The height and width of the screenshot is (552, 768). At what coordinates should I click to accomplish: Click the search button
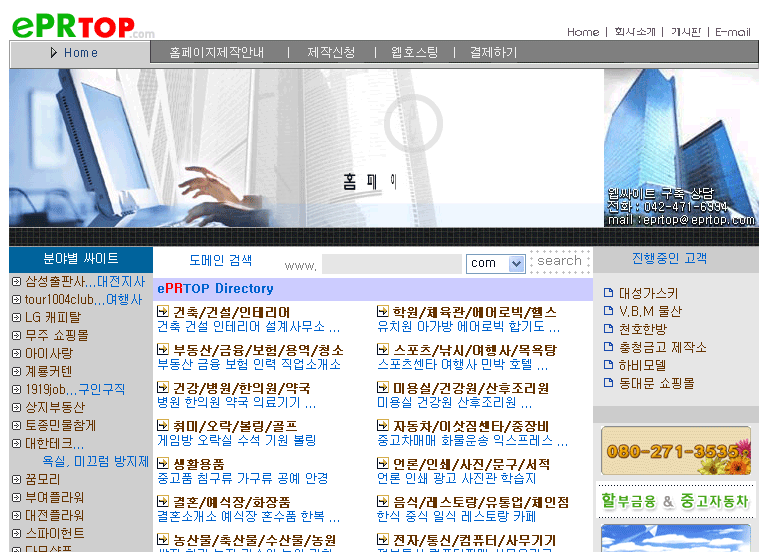(560, 261)
